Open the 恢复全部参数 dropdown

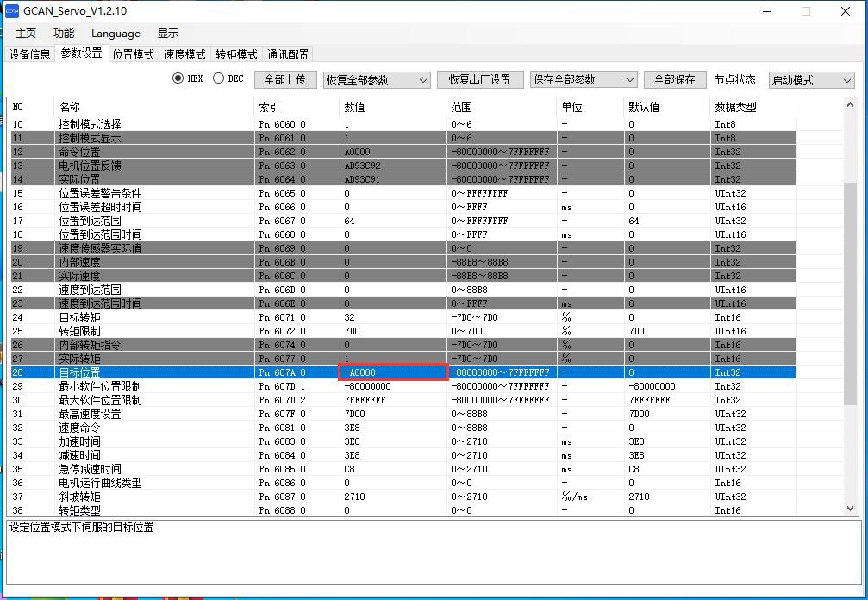(x=376, y=80)
